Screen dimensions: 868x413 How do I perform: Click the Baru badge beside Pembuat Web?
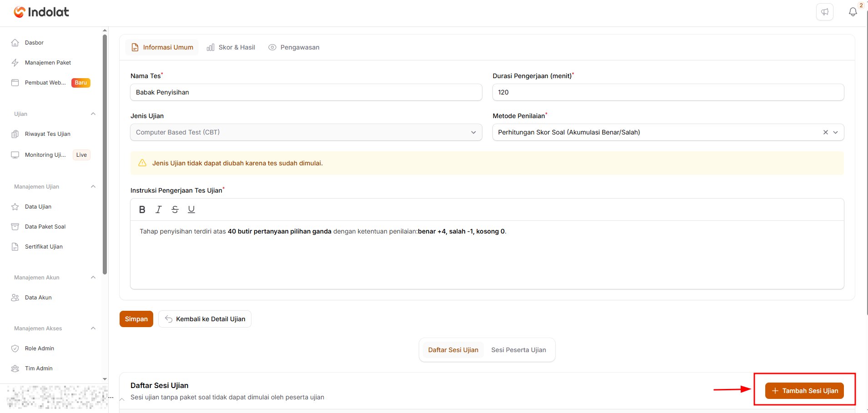pyautogui.click(x=81, y=83)
